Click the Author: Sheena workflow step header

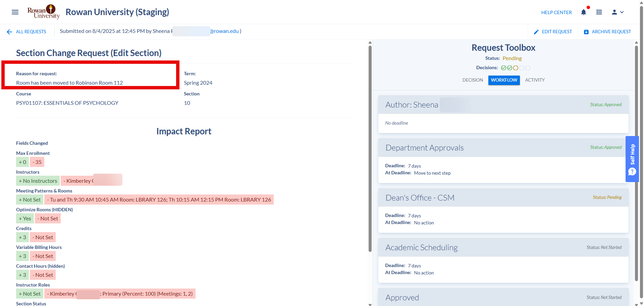(503, 104)
